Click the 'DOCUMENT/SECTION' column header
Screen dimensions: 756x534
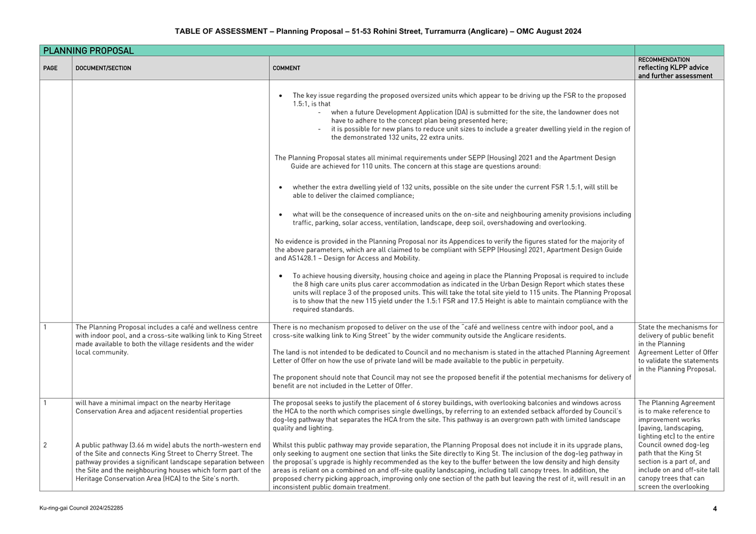coord(103,69)
